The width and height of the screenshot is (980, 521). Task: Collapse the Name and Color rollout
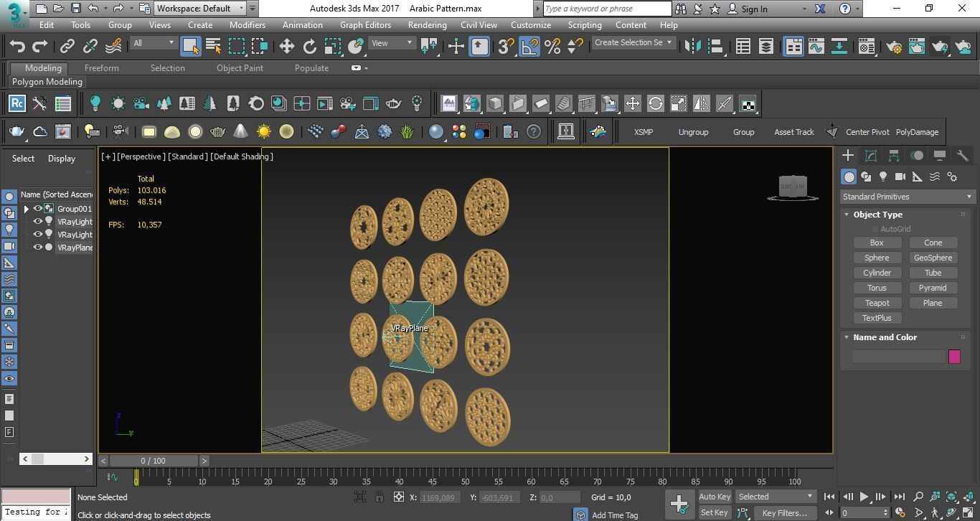(x=847, y=337)
